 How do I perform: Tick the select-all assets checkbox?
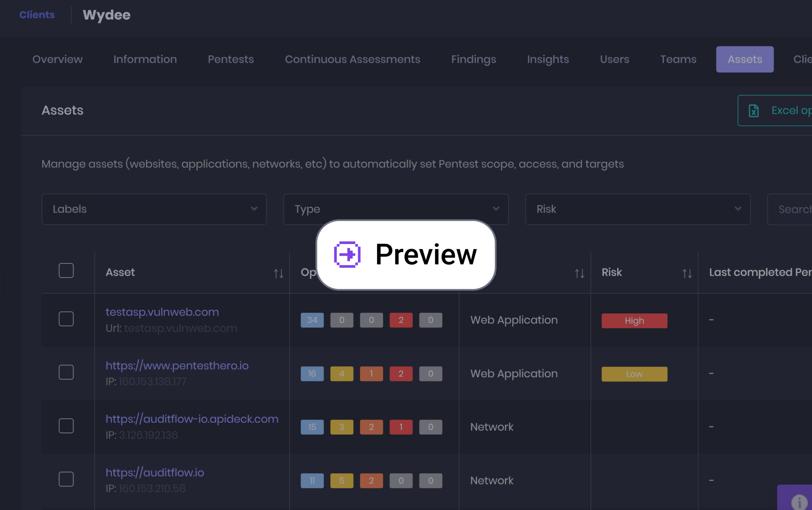66,270
